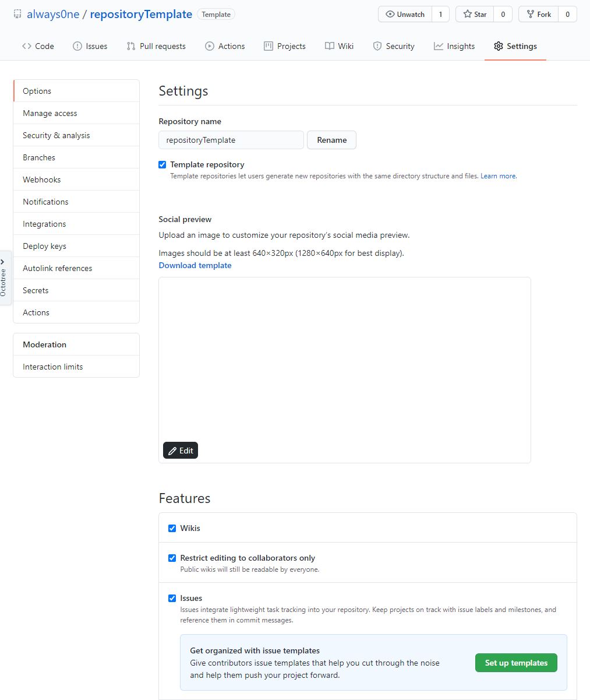
Task: Edit the social preview image
Action: (181, 451)
